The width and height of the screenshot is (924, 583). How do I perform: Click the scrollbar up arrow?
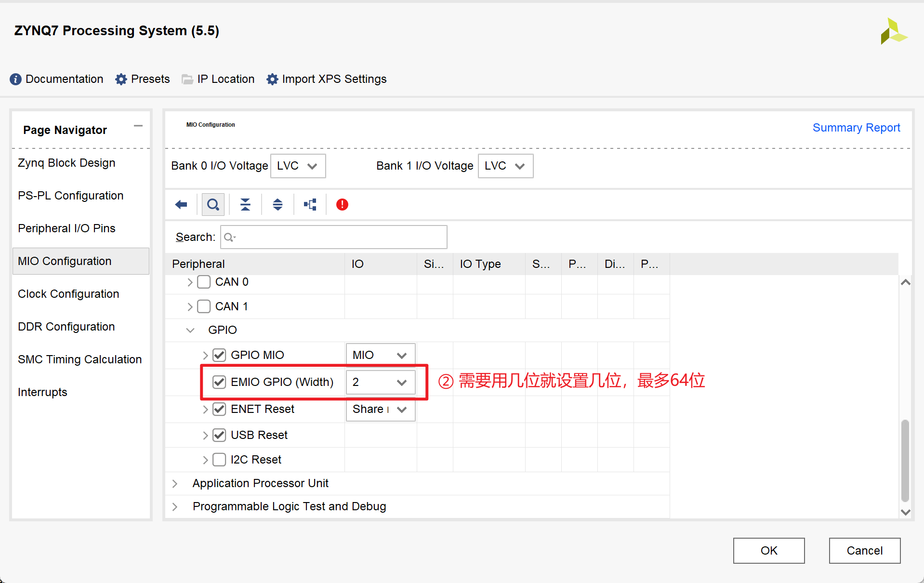906,282
